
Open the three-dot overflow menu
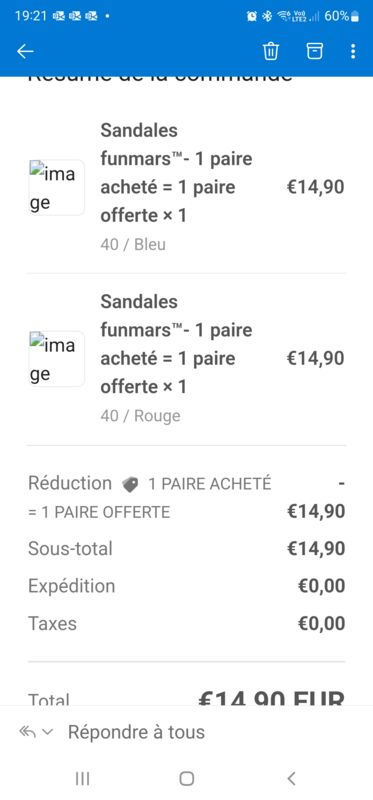(353, 51)
